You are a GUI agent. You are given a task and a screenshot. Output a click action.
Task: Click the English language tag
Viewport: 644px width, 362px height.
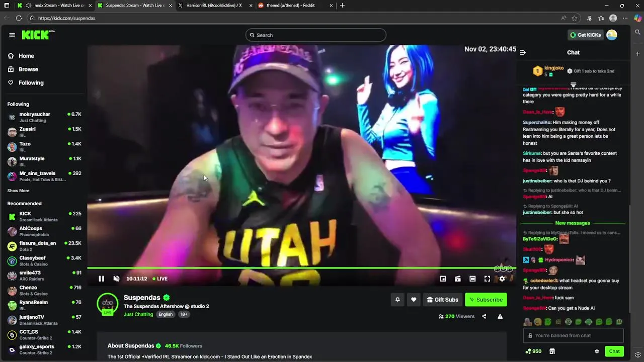[x=165, y=314]
